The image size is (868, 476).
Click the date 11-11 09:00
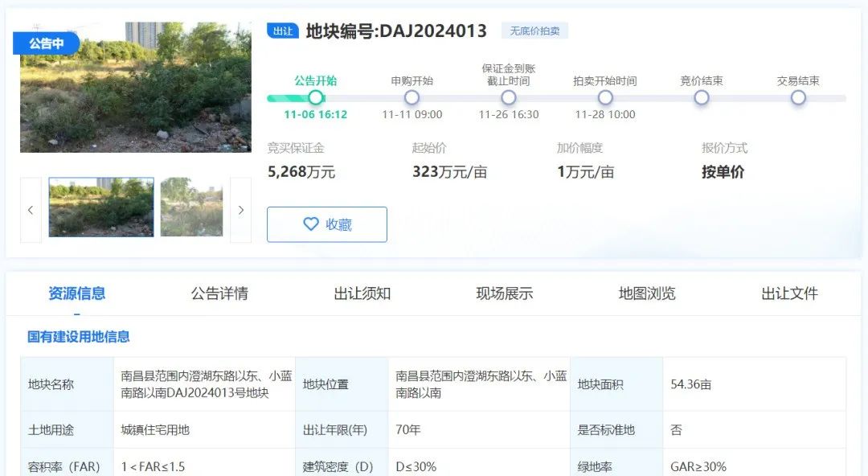click(411, 115)
